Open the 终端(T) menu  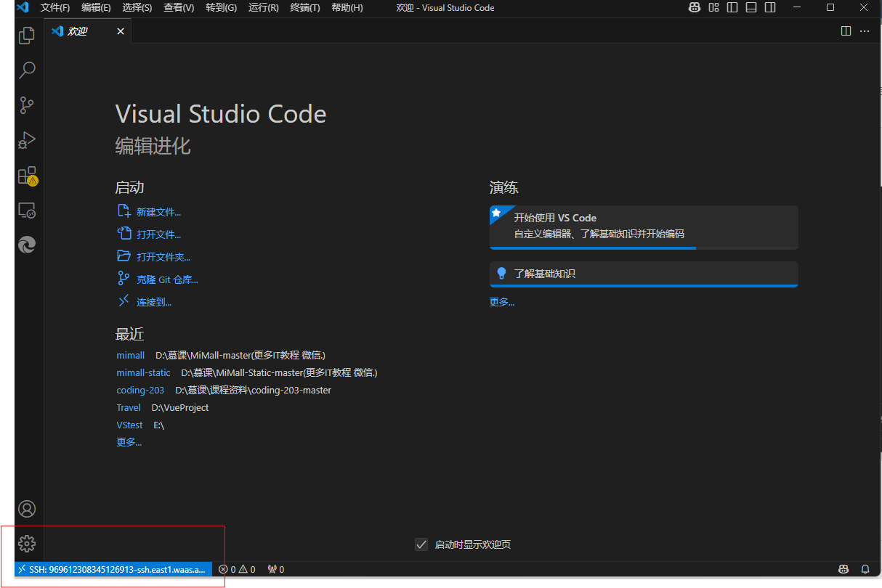(305, 8)
